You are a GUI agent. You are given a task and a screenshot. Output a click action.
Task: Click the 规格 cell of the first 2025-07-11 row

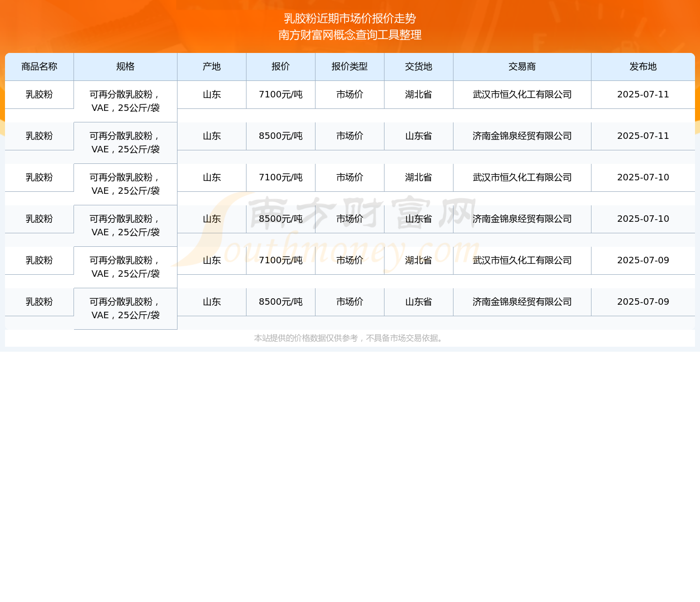coord(125,101)
